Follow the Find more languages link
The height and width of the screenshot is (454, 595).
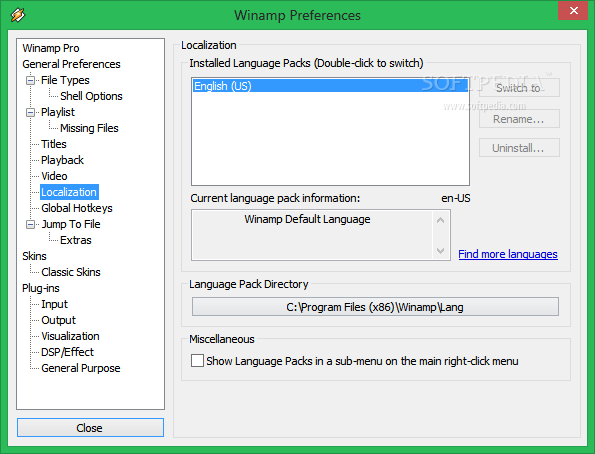508,254
